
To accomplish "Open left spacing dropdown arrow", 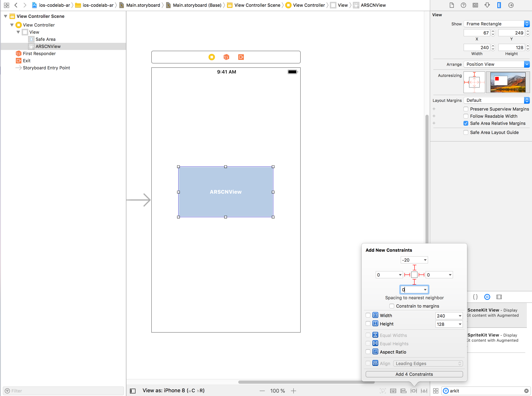I will (400, 275).
